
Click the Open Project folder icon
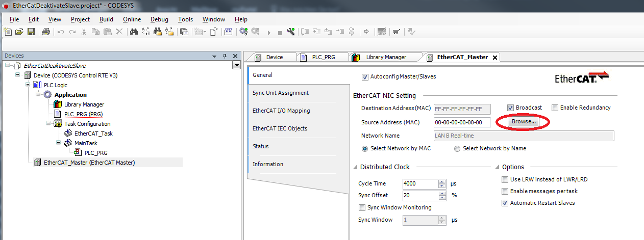pos(19,32)
